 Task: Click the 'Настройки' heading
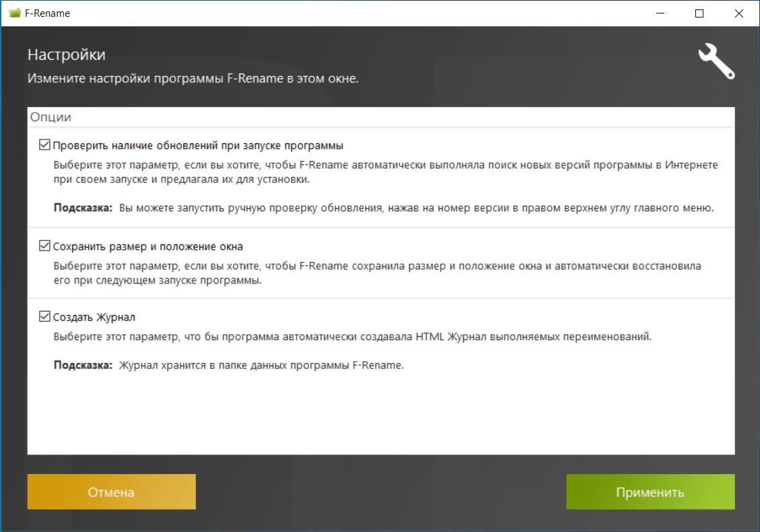point(67,55)
